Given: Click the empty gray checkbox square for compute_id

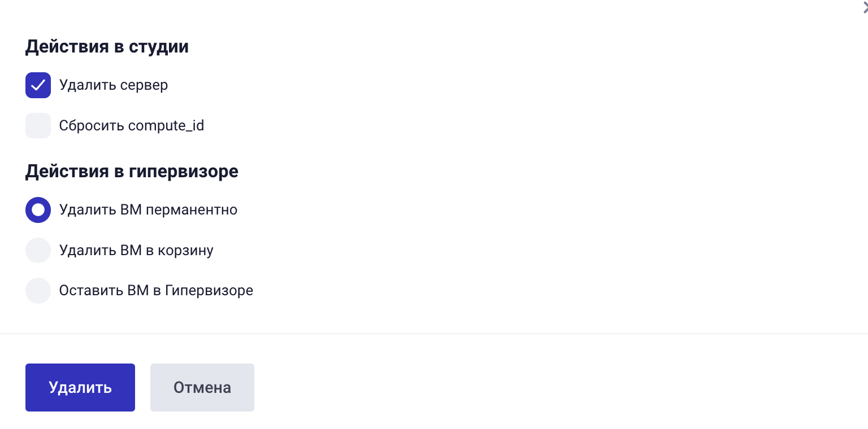Looking at the screenshot, I should (x=38, y=125).
